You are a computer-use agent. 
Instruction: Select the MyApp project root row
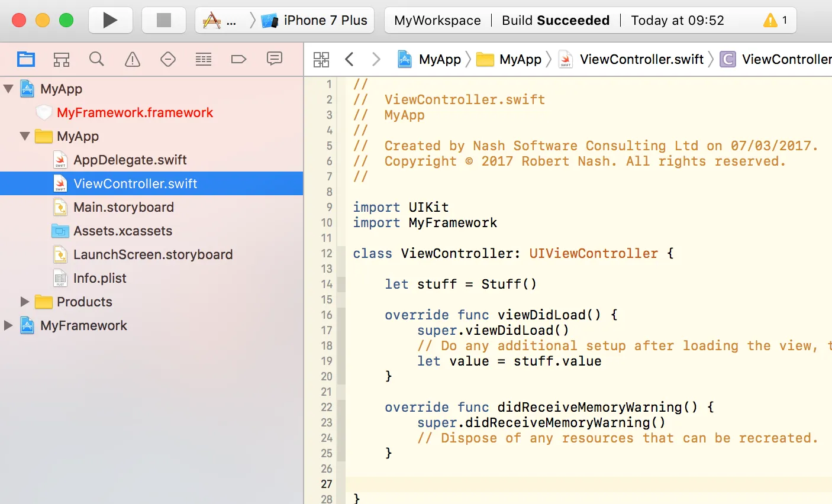pos(151,89)
